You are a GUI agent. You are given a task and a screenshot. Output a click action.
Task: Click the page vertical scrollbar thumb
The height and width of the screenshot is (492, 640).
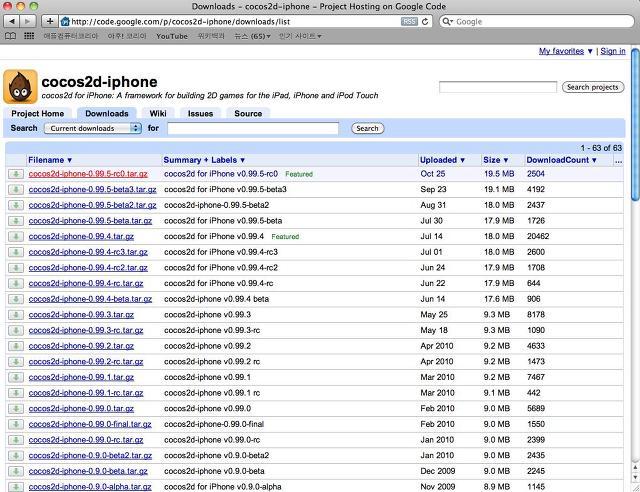pos(635,125)
